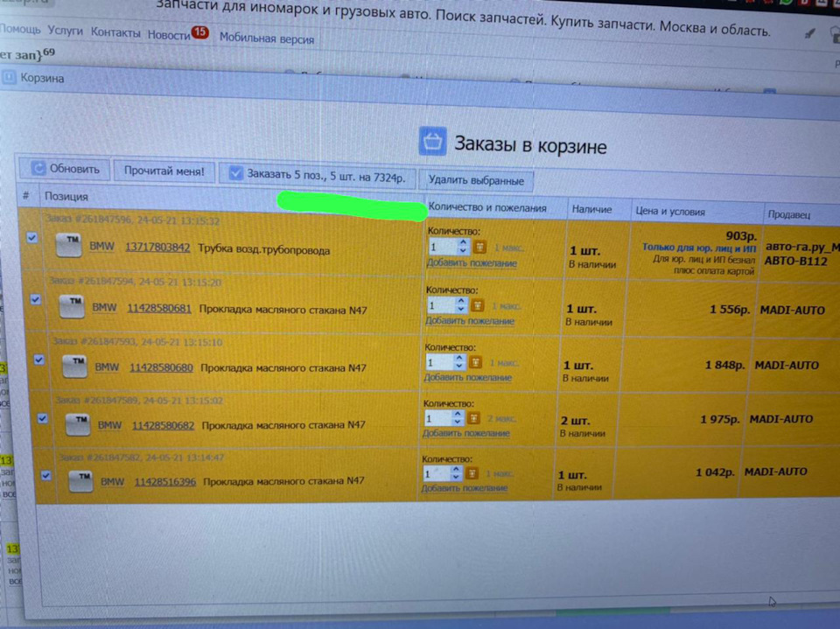The width and height of the screenshot is (840, 629).
Task: Click Добавить пожелание for part 11428580681
Action: pos(470,321)
